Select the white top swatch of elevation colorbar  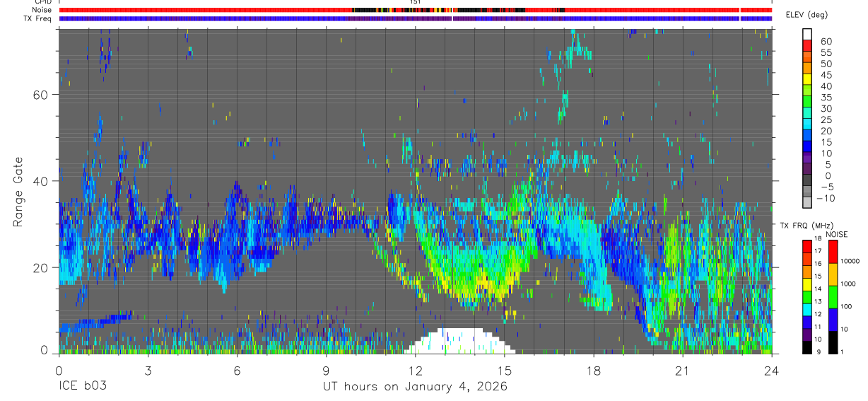coord(807,33)
